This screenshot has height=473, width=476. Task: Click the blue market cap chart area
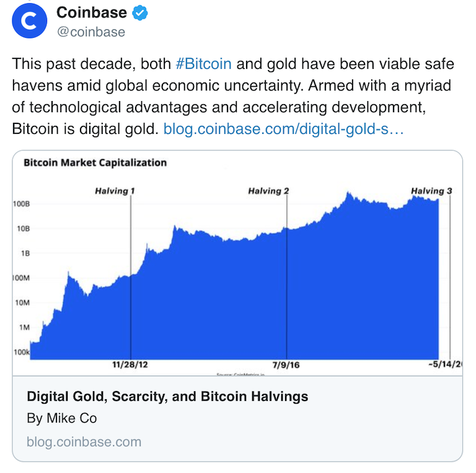pos(248,291)
